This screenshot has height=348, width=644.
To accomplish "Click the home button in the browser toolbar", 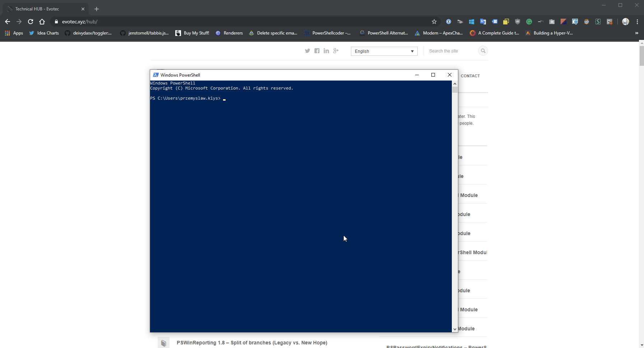I will [42, 22].
